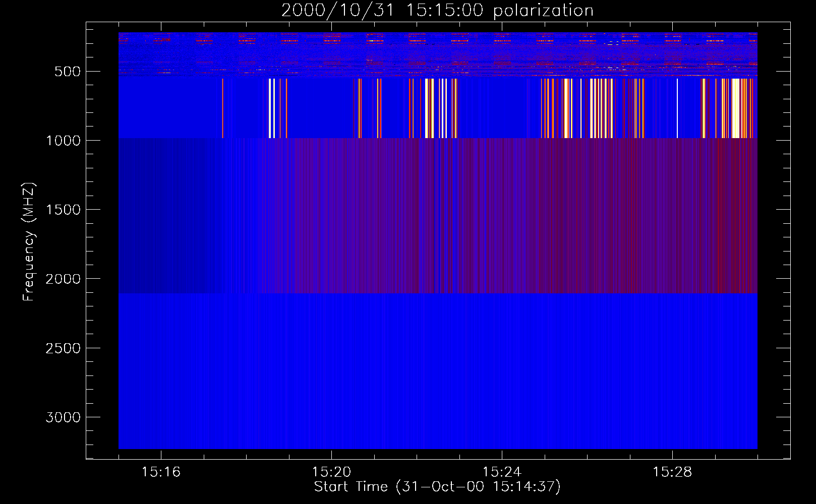Click the 3000 frequency tick label
The width and height of the screenshot is (816, 504).
point(63,417)
